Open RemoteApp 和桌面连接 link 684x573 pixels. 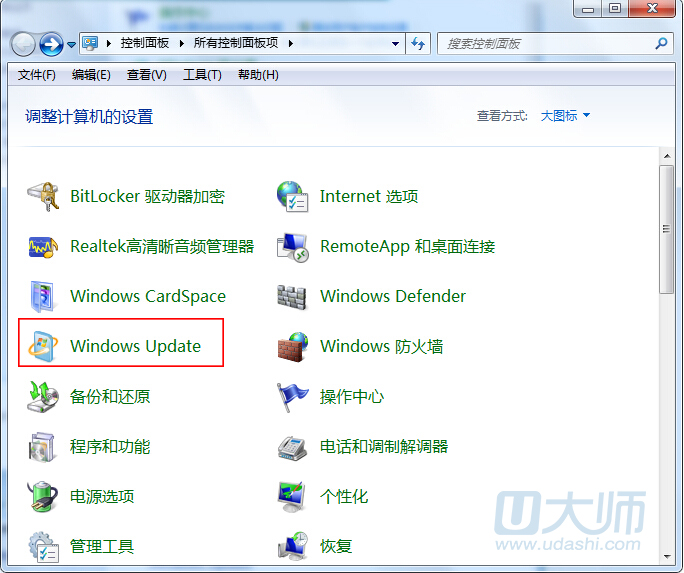point(408,247)
